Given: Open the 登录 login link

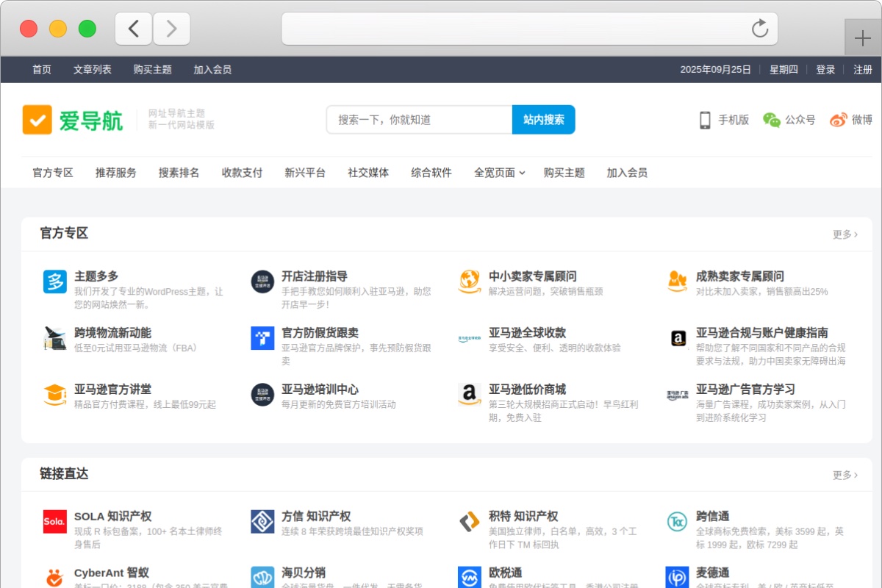Looking at the screenshot, I should [825, 70].
